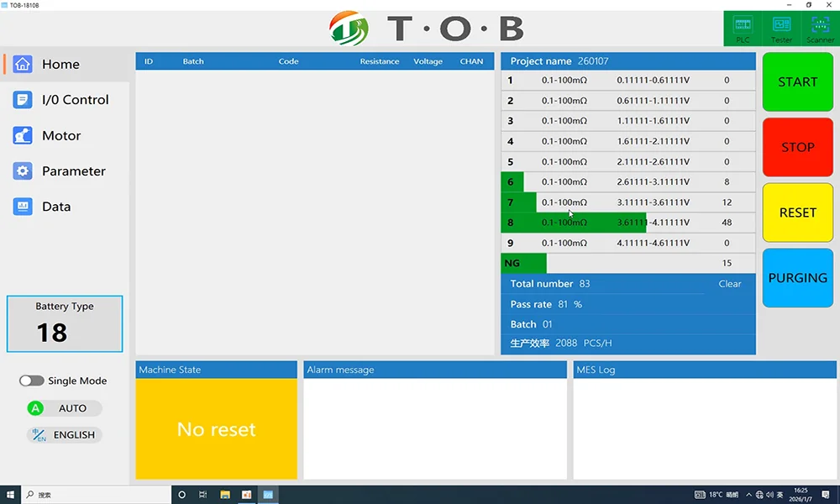Click Clear next to Total number

pyautogui.click(x=730, y=284)
